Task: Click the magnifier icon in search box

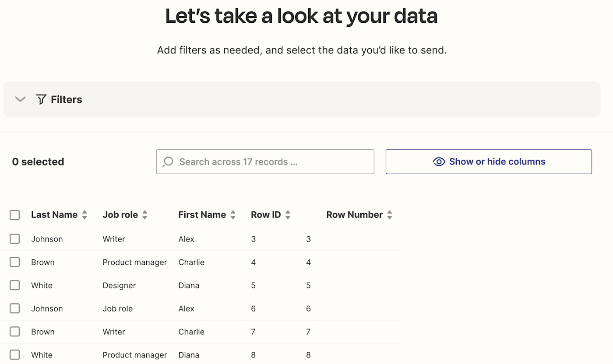Action: (168, 162)
